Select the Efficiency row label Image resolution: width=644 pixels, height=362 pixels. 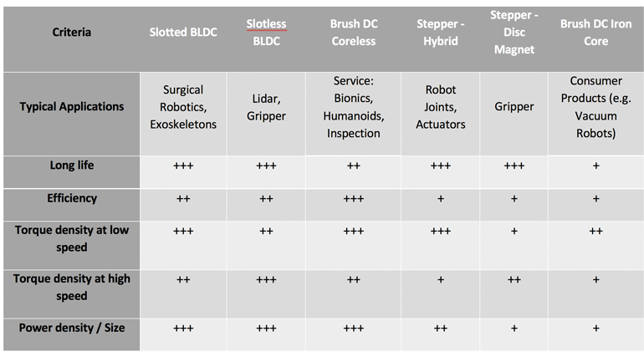tap(71, 199)
